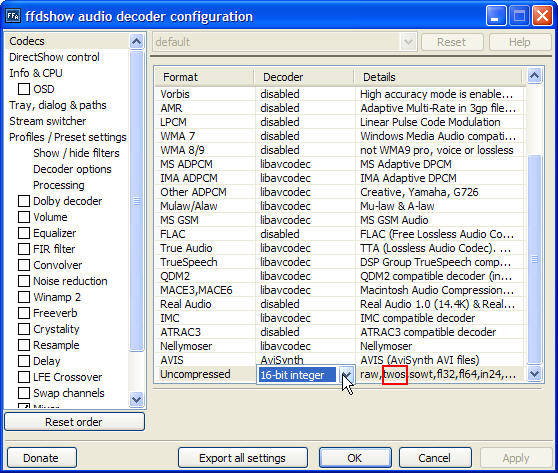Check the Crystality box

tap(24, 329)
